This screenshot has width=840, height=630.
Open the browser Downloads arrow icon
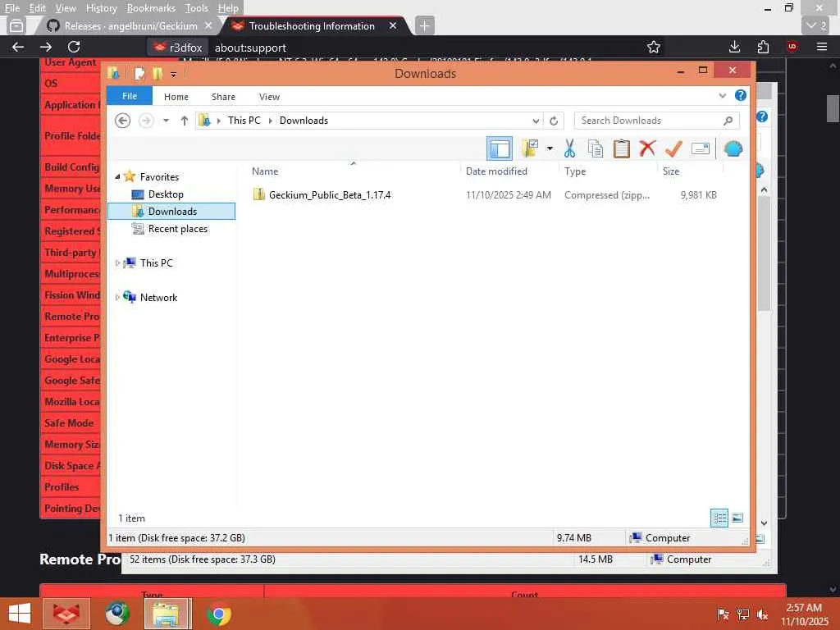(734, 47)
